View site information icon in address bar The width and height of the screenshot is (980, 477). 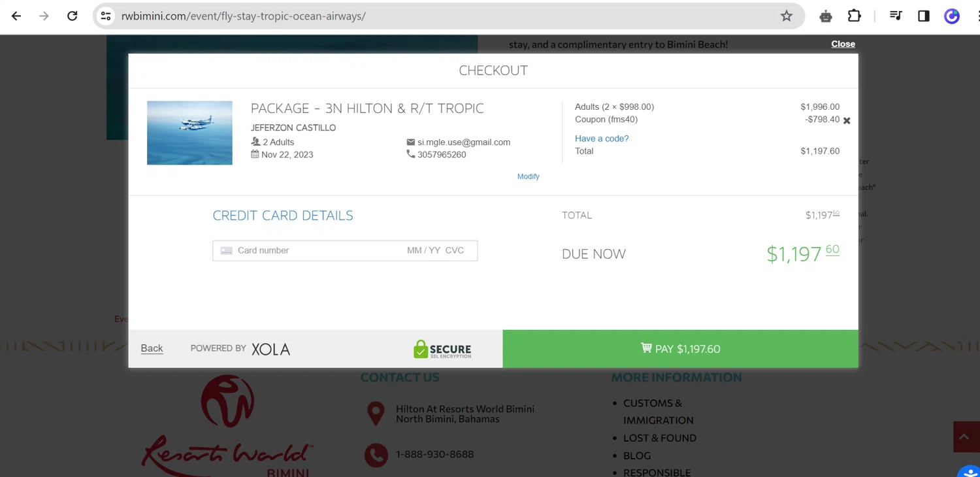point(106,16)
